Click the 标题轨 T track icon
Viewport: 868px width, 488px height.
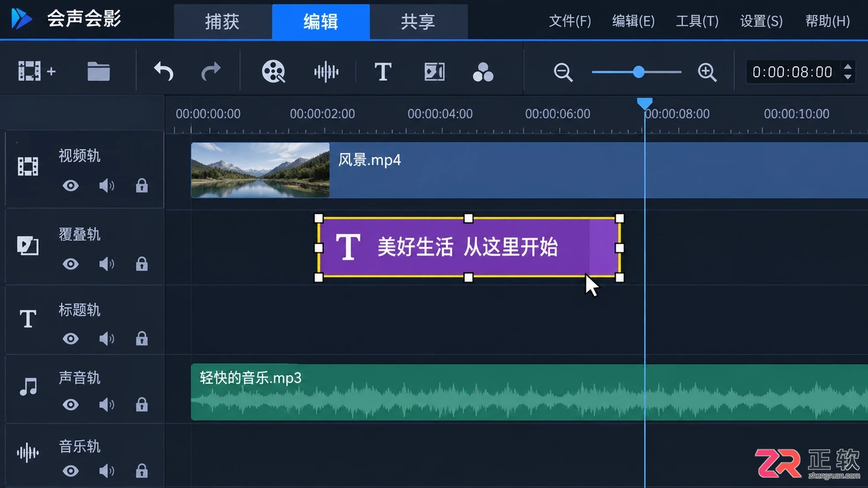[x=28, y=319]
